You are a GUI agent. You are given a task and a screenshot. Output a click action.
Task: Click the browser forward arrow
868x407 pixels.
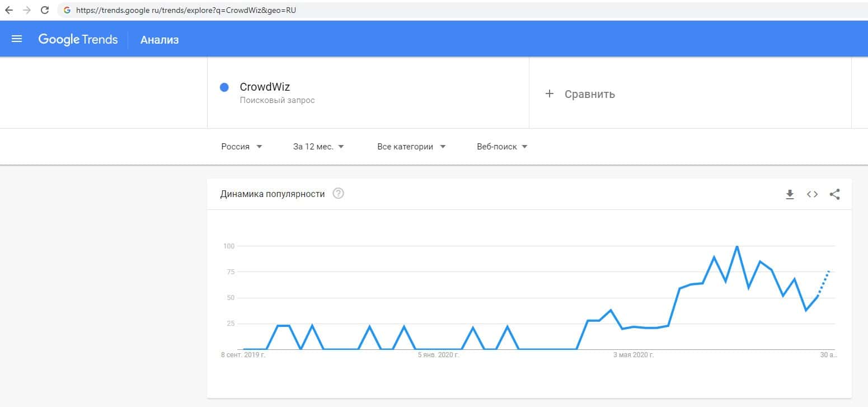point(26,10)
